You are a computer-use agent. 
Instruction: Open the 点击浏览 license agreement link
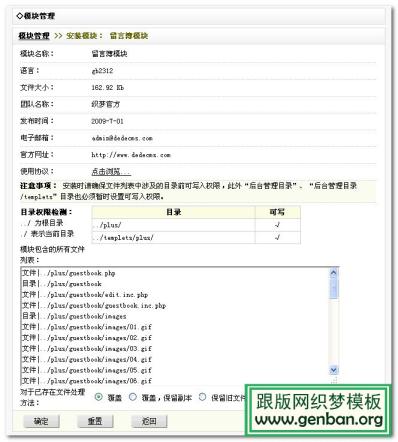coord(111,171)
